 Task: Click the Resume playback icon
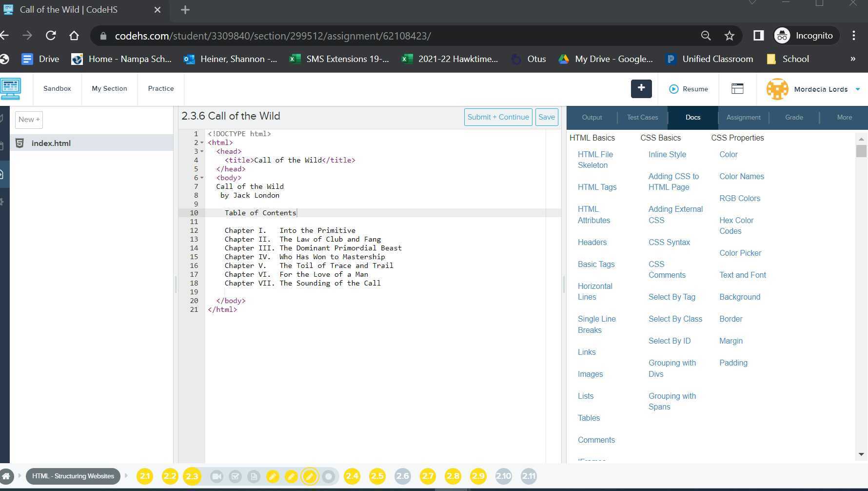[x=674, y=89]
